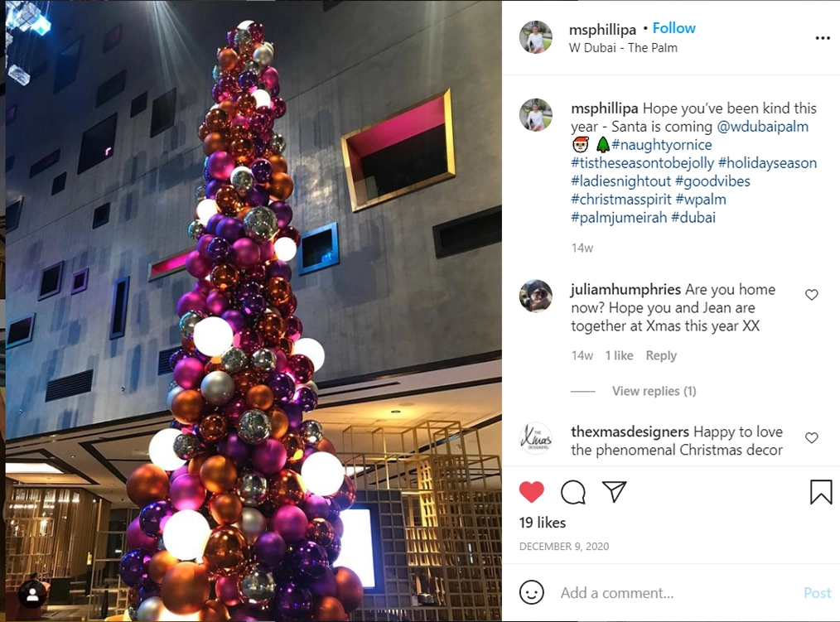Open the #naughtyornice hashtag
The height and width of the screenshot is (622, 840).
(662, 145)
